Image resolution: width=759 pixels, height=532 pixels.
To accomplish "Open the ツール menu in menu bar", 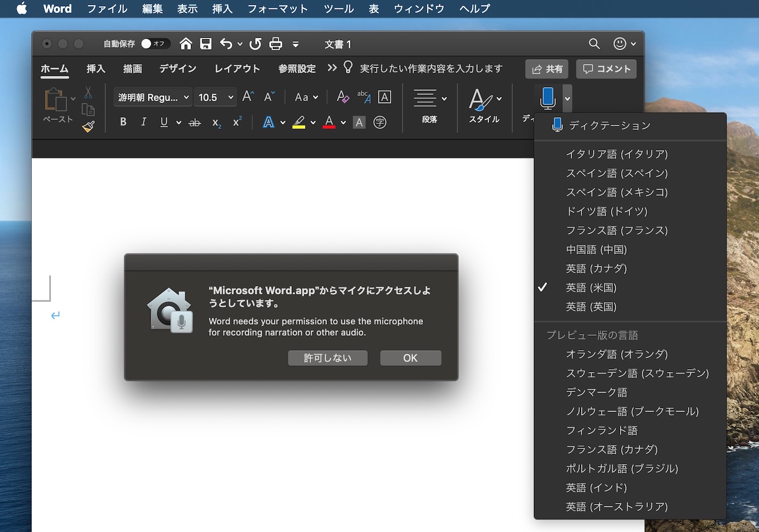I will [x=339, y=8].
